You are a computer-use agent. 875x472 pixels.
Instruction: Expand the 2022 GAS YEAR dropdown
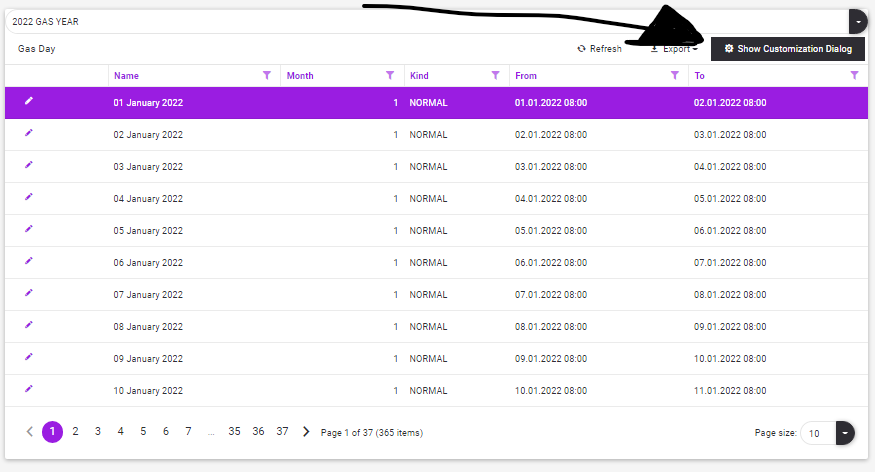coord(857,20)
